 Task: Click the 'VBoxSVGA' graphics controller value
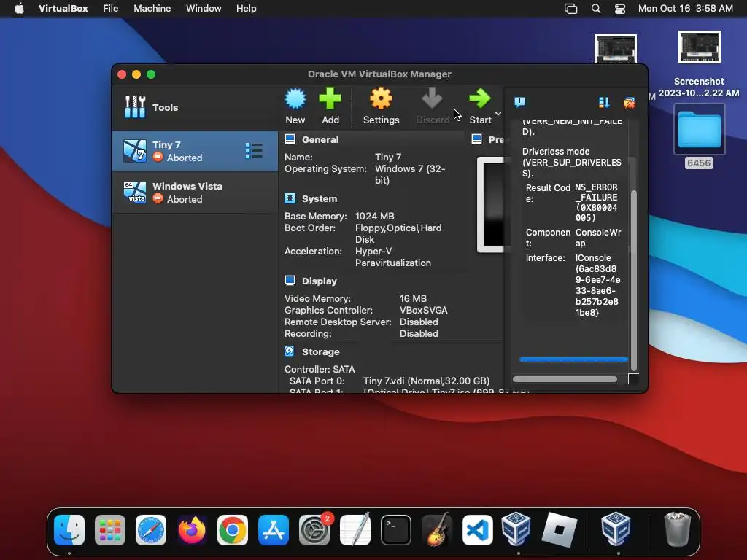click(x=424, y=311)
